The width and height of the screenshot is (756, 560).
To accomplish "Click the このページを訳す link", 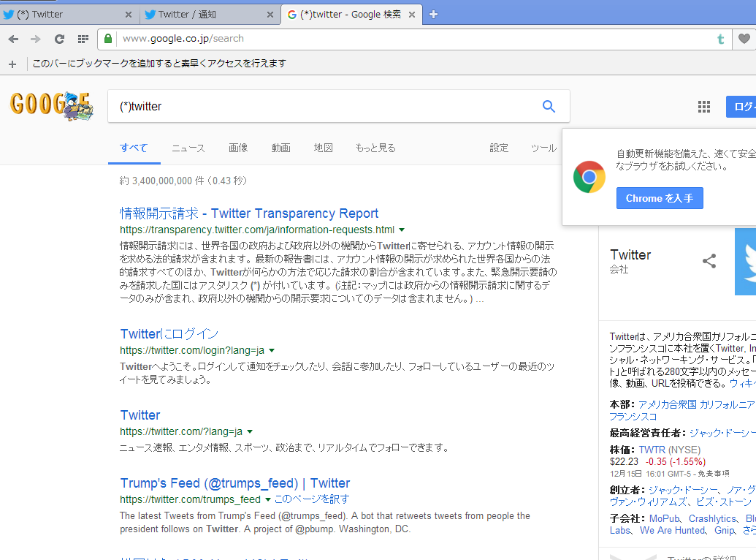I will 312,499.
